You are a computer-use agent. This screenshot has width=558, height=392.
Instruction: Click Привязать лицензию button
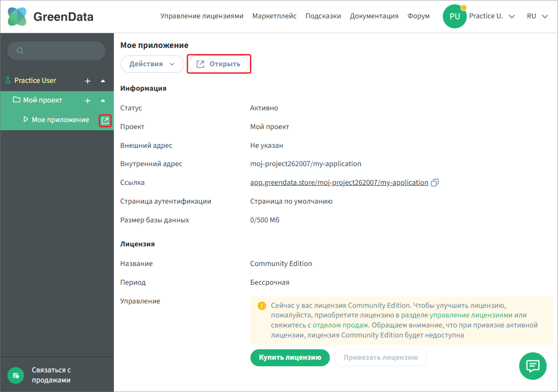click(x=381, y=358)
